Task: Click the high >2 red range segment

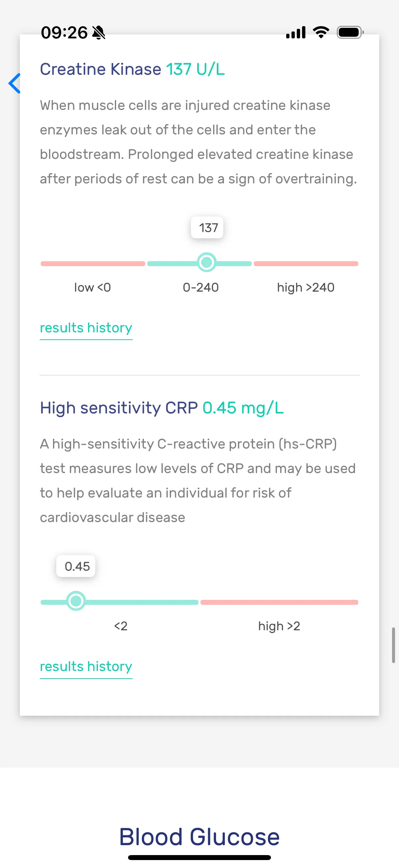Action: coord(279,602)
